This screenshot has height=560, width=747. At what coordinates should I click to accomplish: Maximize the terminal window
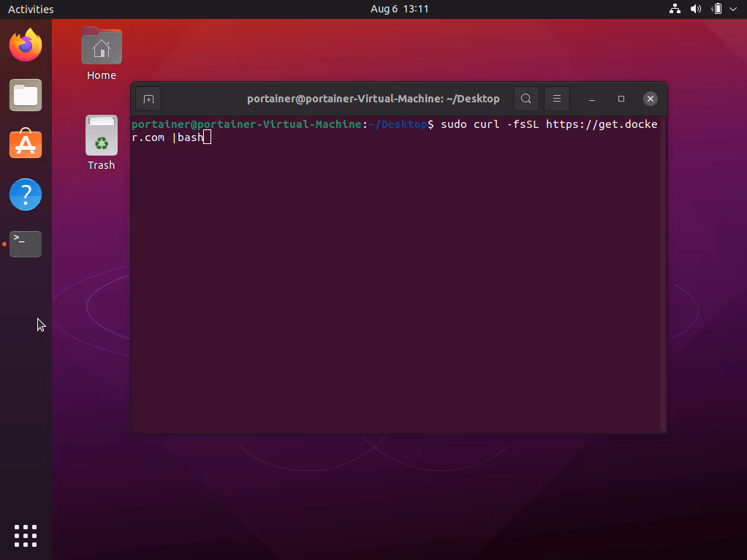pyautogui.click(x=621, y=99)
